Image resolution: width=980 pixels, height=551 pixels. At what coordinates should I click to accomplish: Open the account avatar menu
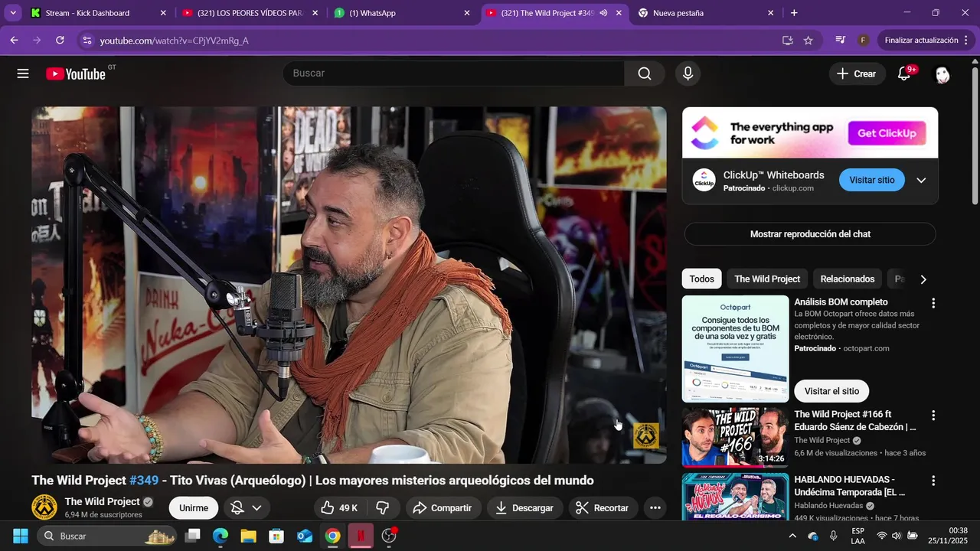click(942, 74)
